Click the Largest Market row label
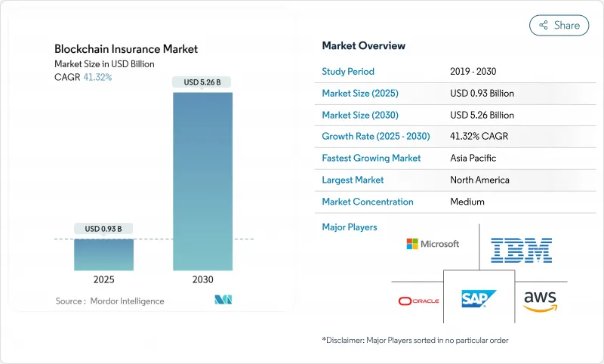 click(x=353, y=180)
